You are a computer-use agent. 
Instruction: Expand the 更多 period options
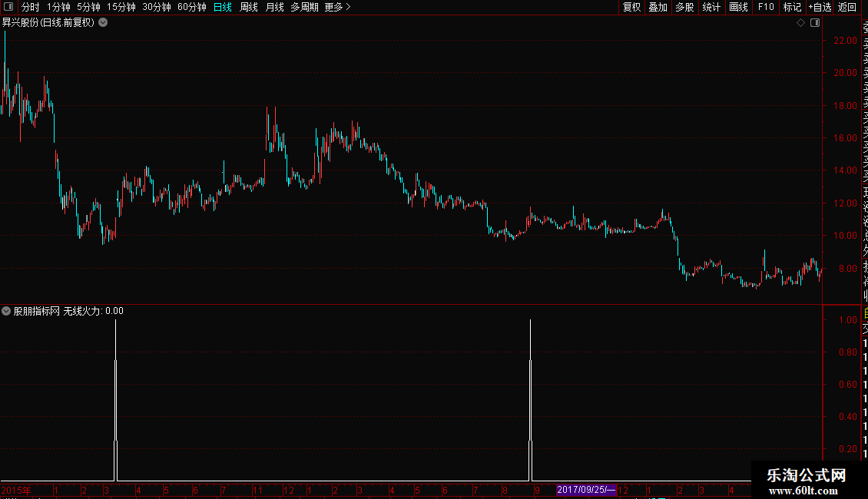(x=338, y=7)
